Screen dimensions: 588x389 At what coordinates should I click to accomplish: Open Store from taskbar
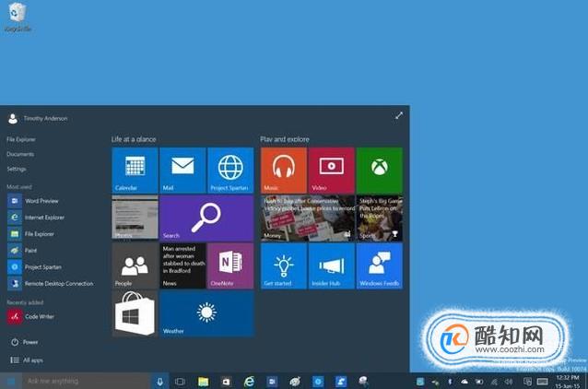pyautogui.click(x=226, y=382)
